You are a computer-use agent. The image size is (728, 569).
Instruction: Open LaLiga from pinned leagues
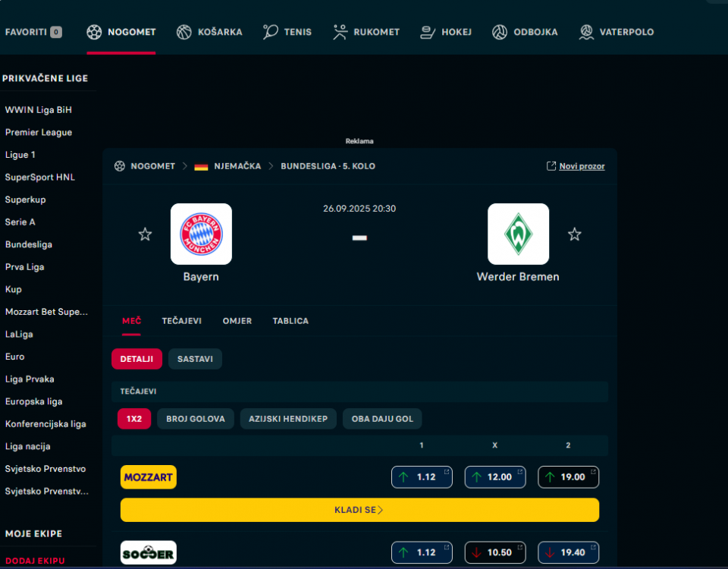[19, 335]
